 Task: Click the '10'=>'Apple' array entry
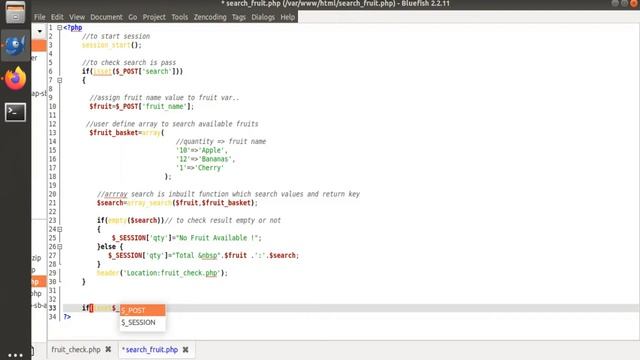click(202, 151)
